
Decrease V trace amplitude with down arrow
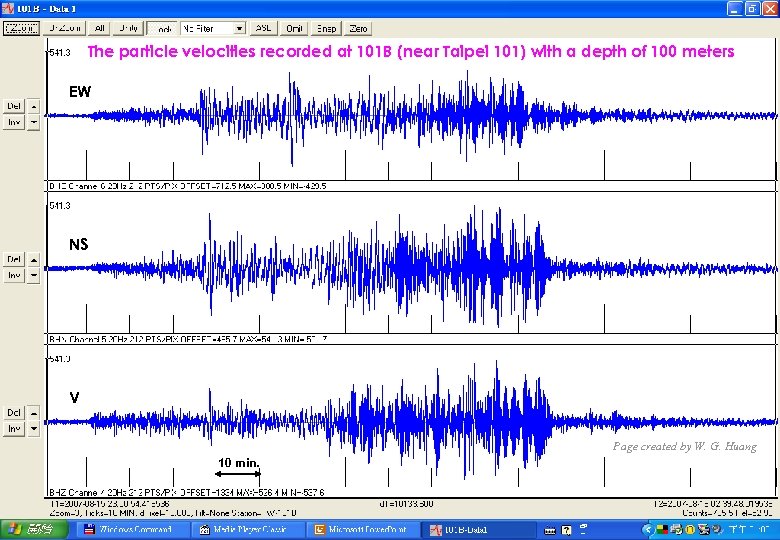point(33,428)
